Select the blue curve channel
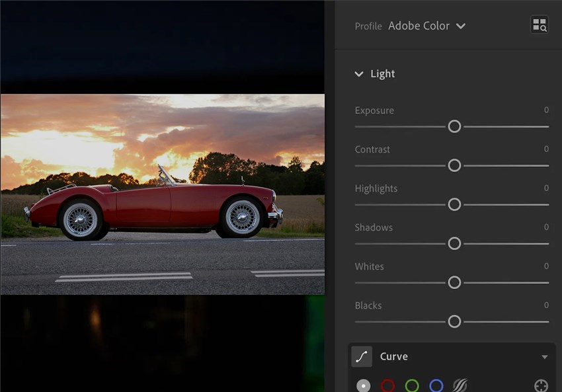Image resolution: width=562 pixels, height=392 pixels. click(x=436, y=385)
